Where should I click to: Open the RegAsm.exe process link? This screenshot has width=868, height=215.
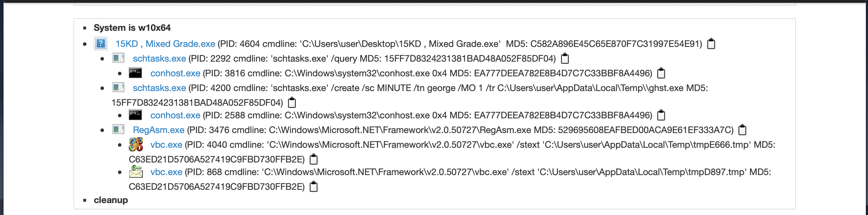coord(159,130)
